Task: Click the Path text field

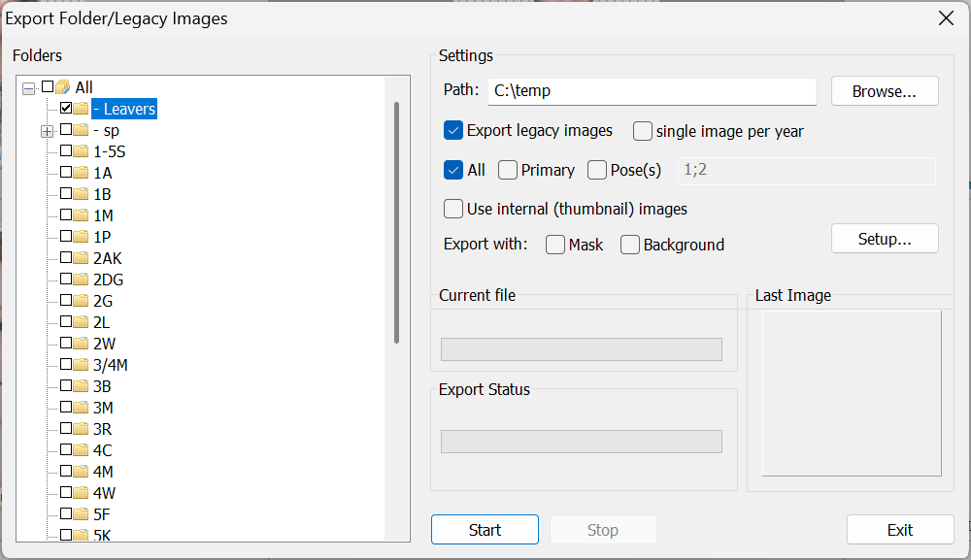Action: point(652,91)
